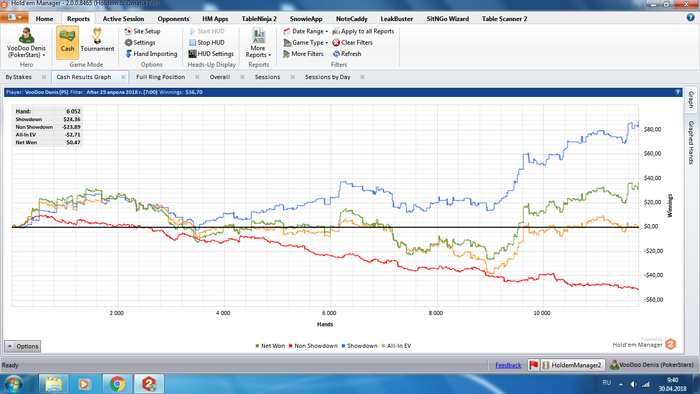700x394 pixels.
Task: Open Chrome from the taskbar
Action: point(117,384)
